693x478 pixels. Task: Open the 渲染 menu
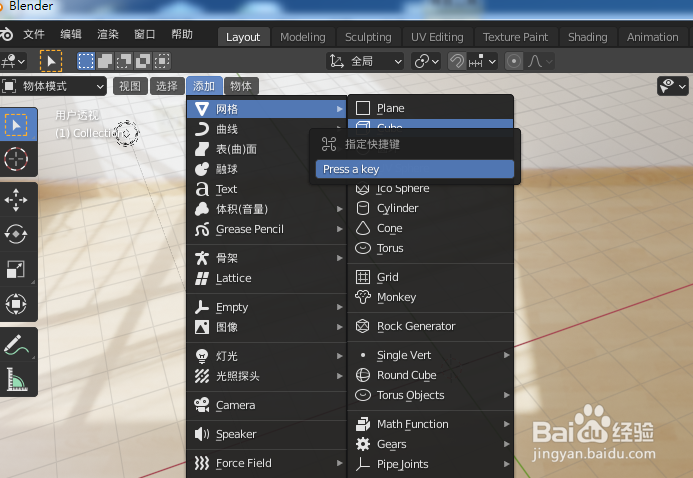click(108, 34)
